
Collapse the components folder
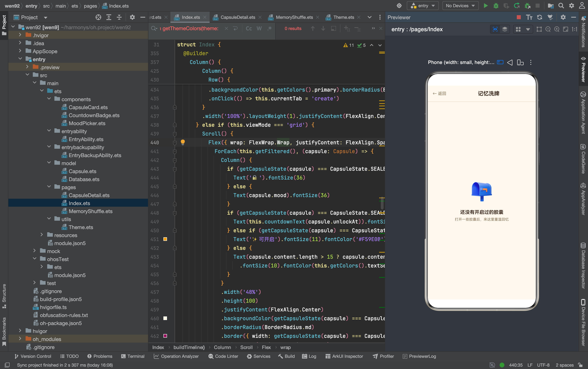49,99
